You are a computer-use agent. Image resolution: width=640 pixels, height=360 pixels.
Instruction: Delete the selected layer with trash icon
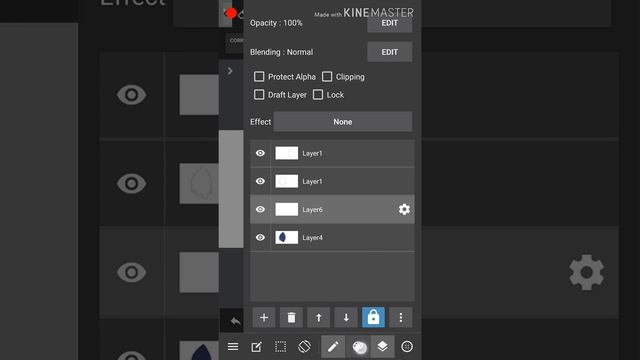coord(291,317)
